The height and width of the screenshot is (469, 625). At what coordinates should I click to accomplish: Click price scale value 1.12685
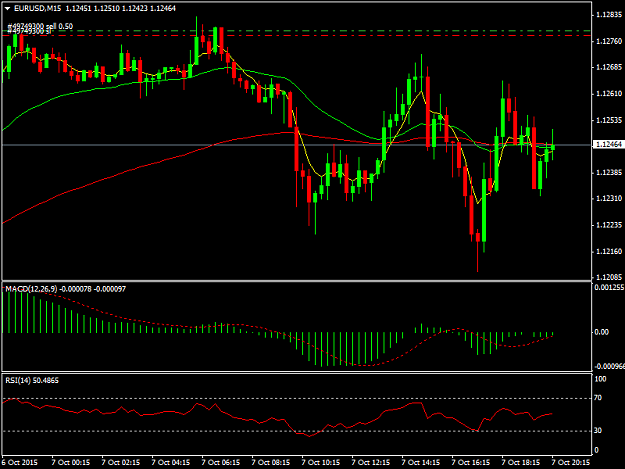(609, 67)
